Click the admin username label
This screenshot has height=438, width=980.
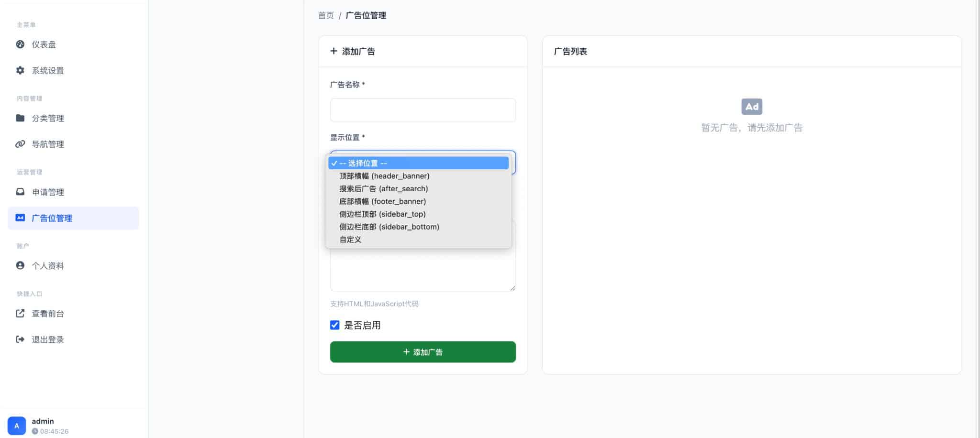point(43,421)
